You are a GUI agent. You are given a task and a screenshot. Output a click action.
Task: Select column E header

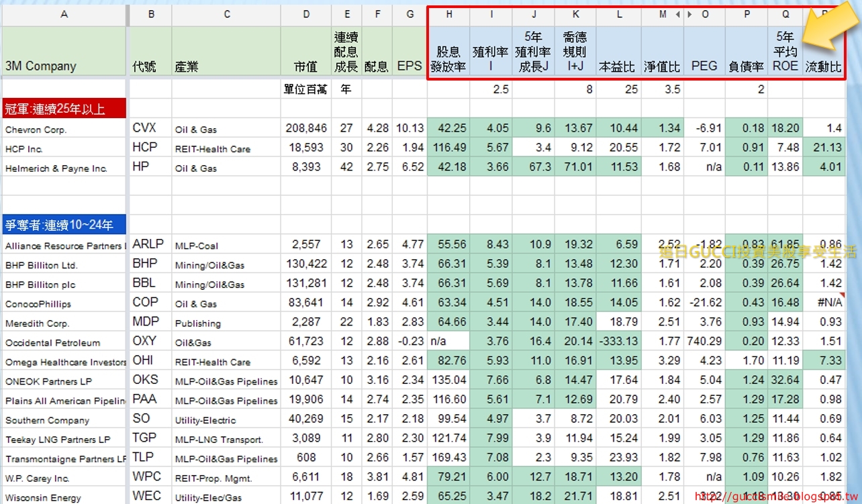(346, 14)
